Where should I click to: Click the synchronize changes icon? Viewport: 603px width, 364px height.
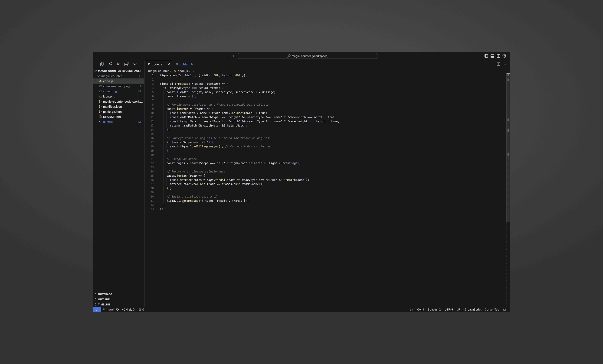pyautogui.click(x=118, y=309)
